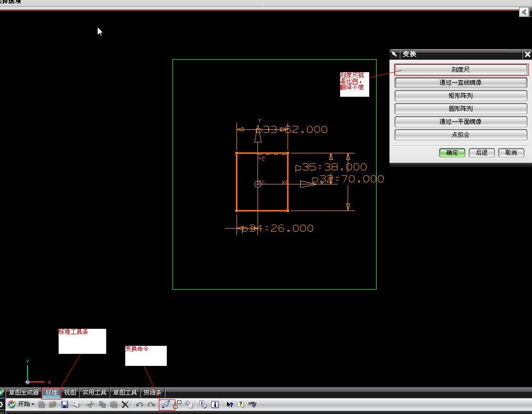Click the Transform (变换) command icon
This screenshot has width=532, height=414.
(166, 404)
